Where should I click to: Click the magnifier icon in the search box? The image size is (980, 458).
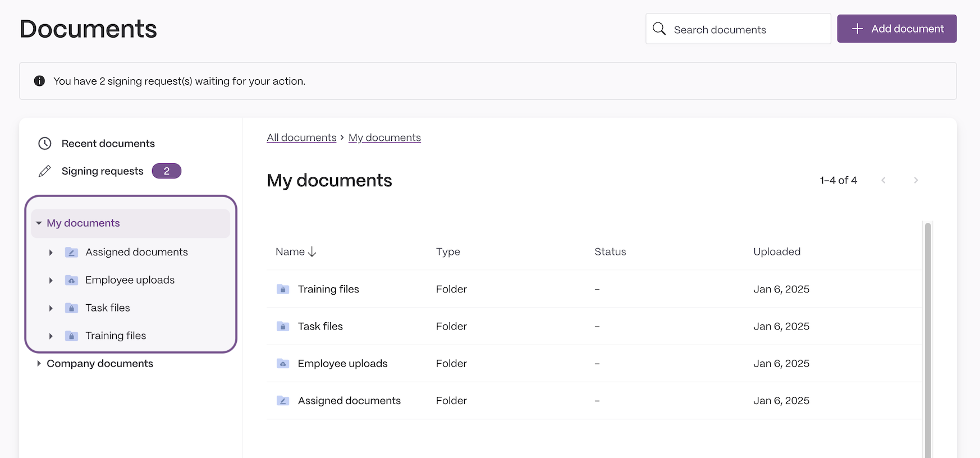click(x=660, y=29)
